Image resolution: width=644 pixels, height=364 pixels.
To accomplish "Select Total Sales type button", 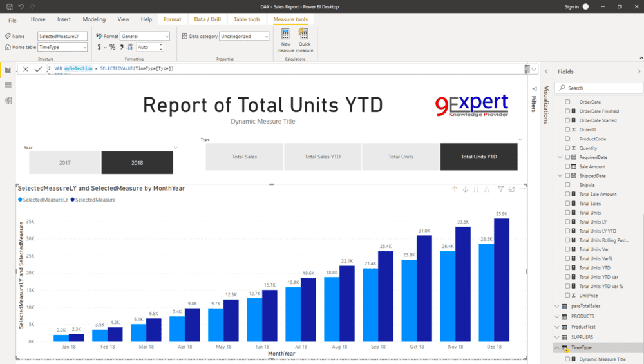I will (244, 157).
